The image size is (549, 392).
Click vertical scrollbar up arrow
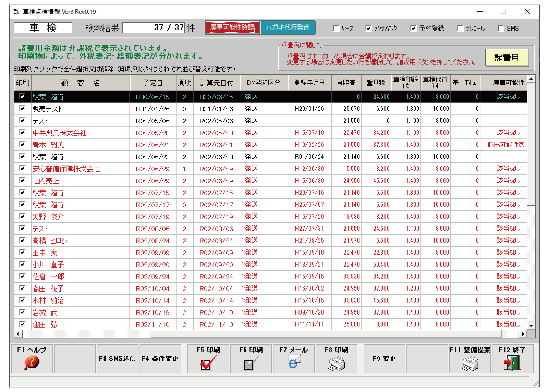(x=531, y=79)
